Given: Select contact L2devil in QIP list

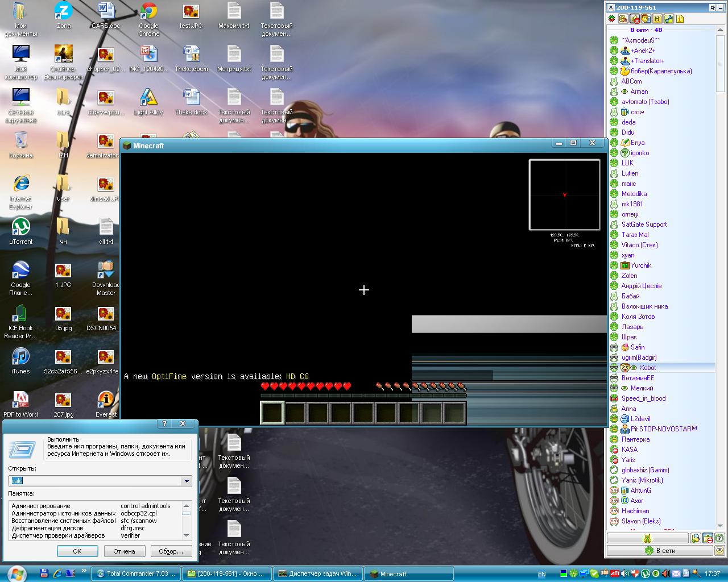Looking at the screenshot, I should [x=640, y=419].
